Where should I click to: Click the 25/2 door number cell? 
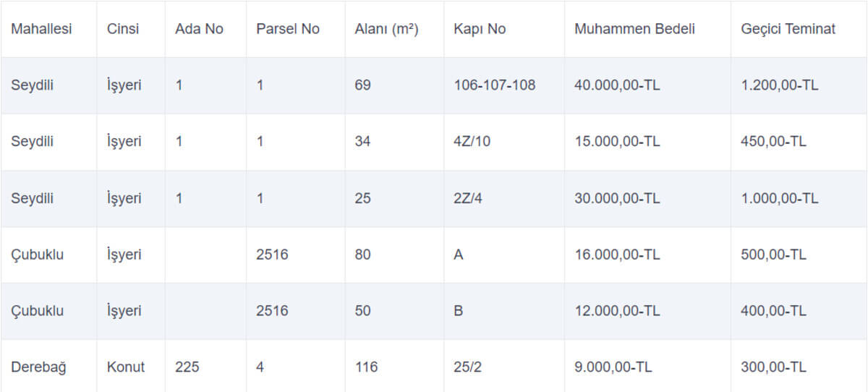point(504,367)
